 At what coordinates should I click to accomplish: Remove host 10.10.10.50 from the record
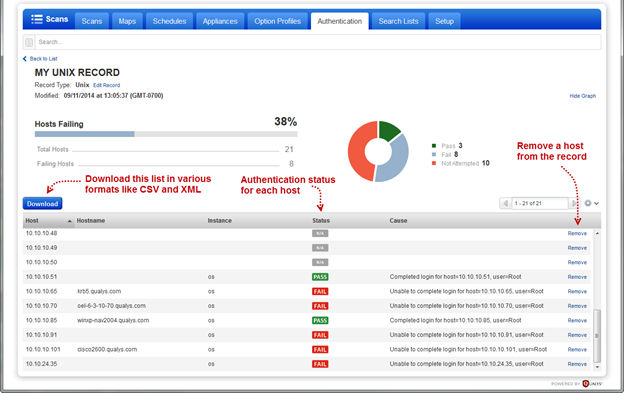point(577,263)
